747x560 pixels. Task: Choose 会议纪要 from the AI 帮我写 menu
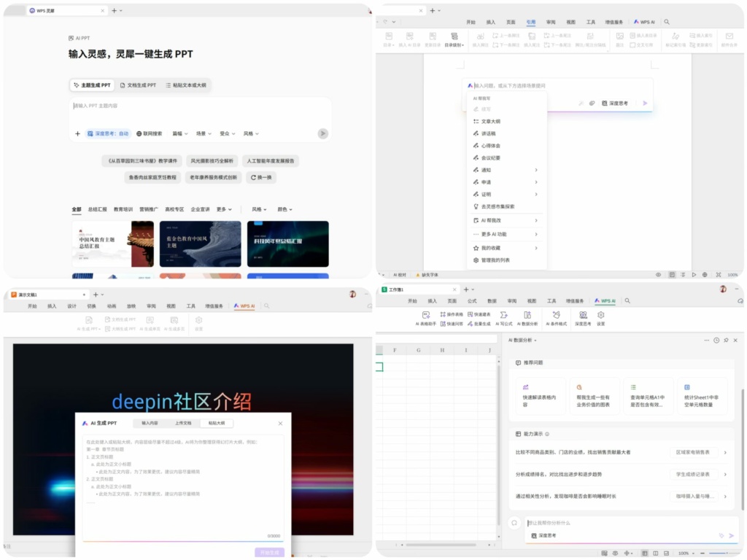click(490, 157)
